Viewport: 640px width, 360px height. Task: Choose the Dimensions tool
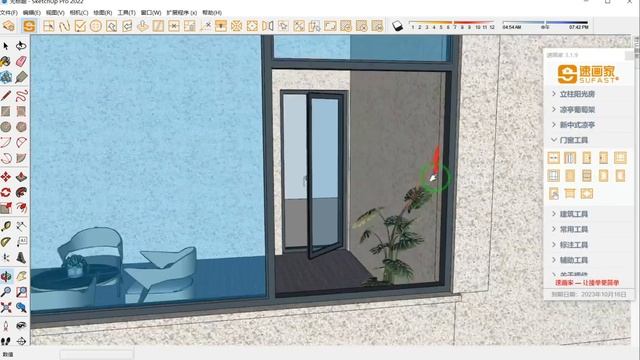point(21,226)
